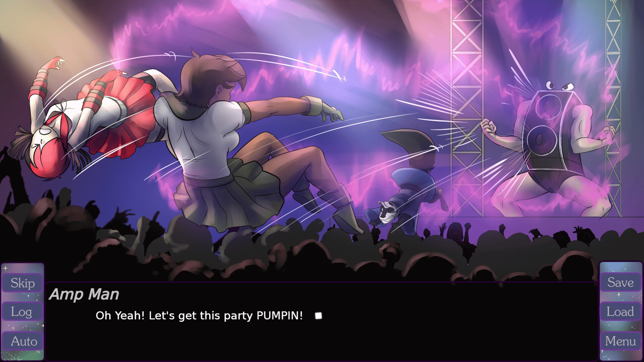Click the Amp Man speaker name
Image resolution: width=644 pixels, height=362 pixels.
(x=84, y=294)
